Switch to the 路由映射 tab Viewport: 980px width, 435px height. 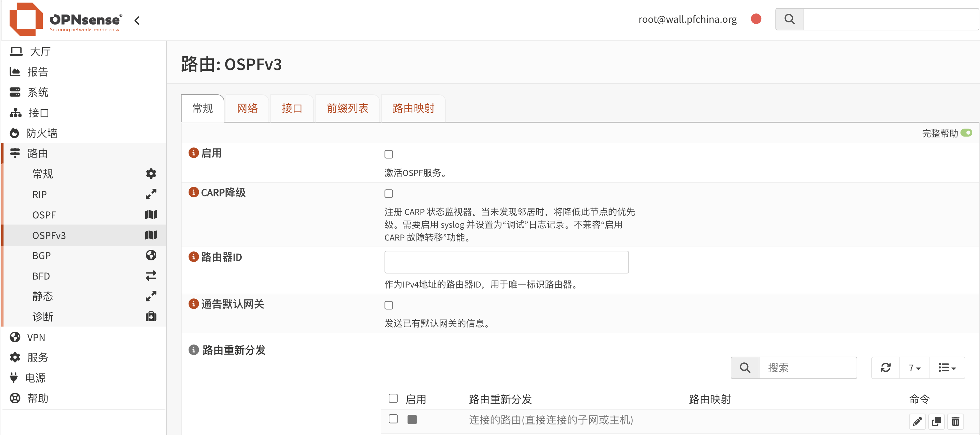pyautogui.click(x=413, y=108)
